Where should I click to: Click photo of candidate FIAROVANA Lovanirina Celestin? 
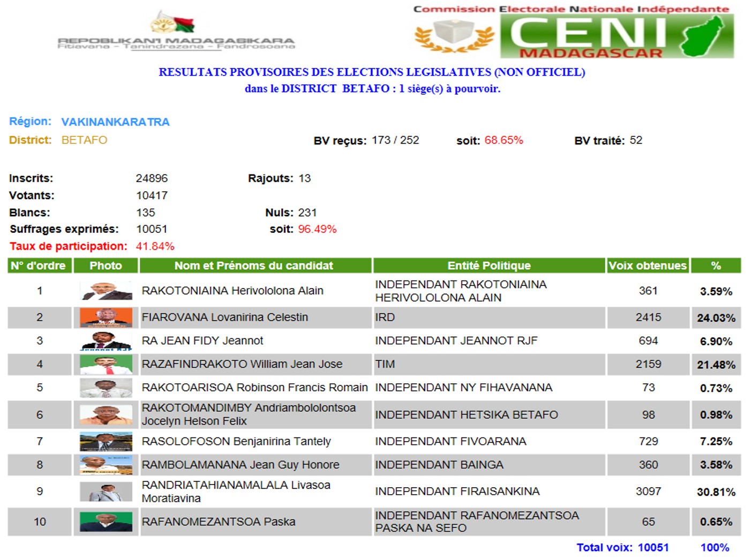[106, 317]
